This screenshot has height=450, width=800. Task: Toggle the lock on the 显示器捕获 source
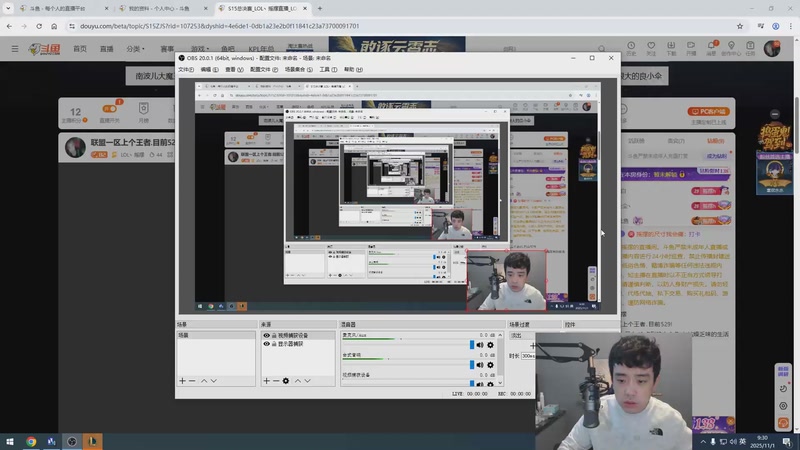click(274, 344)
